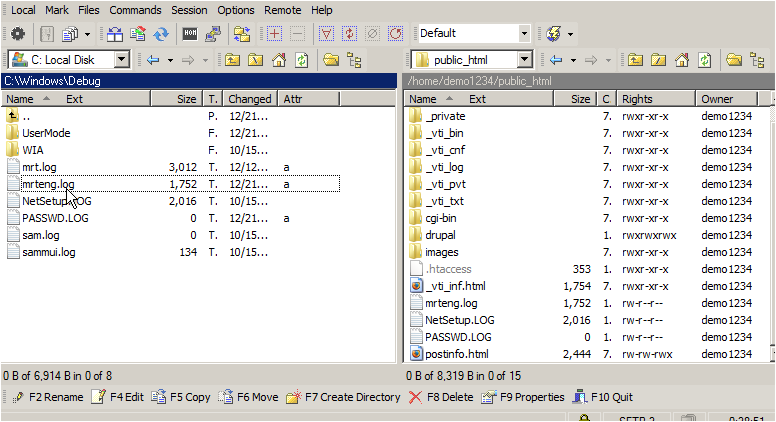This screenshot has width=776, height=422.
Task: Toggle Synchronize Browsing icon
Action: tap(242, 34)
